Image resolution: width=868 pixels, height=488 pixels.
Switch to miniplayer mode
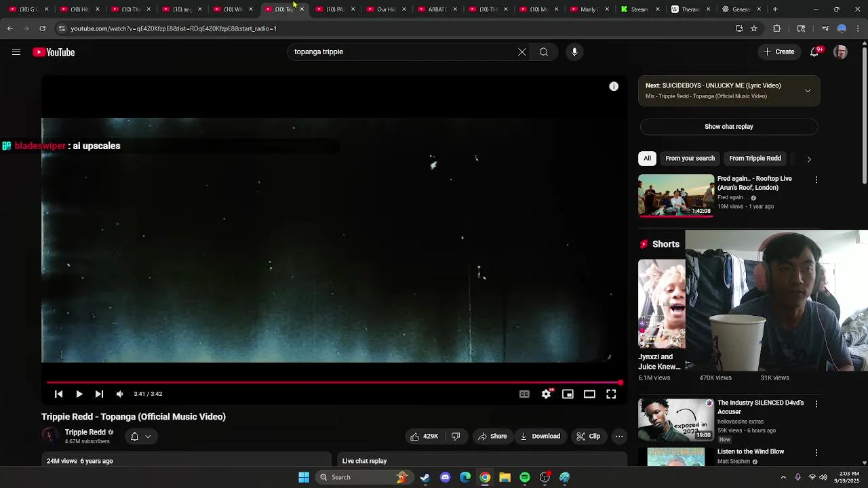(x=568, y=394)
